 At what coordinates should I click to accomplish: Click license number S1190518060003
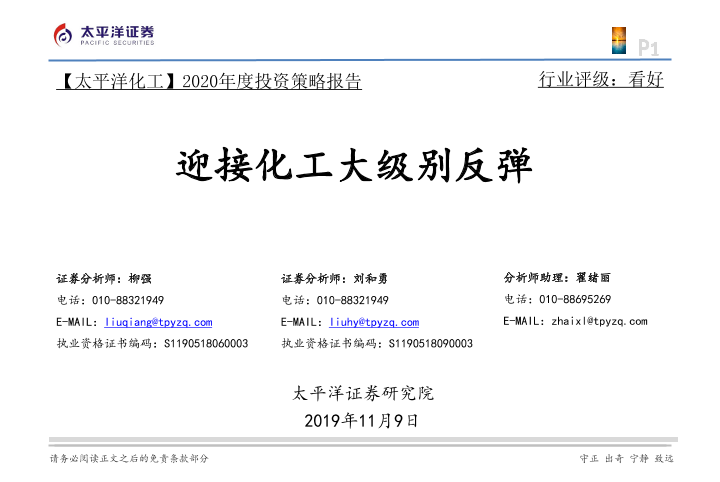[x=205, y=344]
